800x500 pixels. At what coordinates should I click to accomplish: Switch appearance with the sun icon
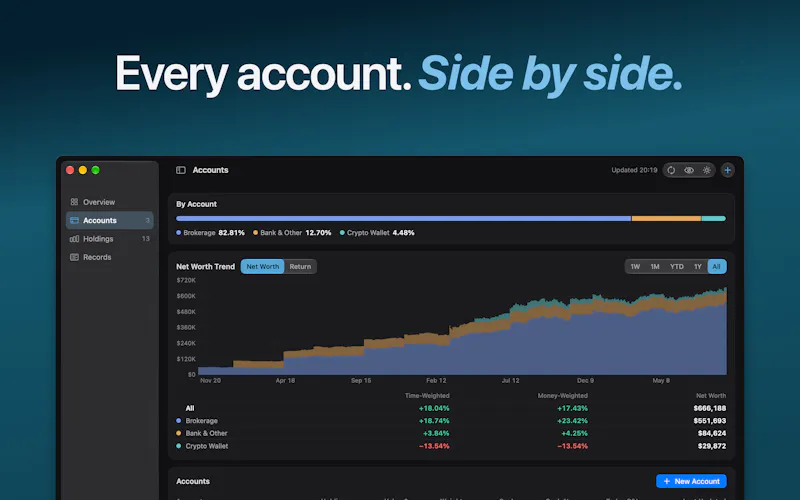pos(707,170)
